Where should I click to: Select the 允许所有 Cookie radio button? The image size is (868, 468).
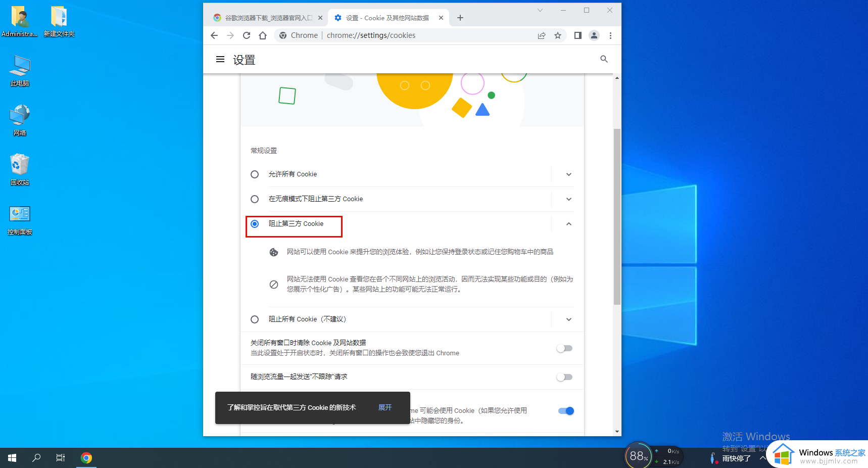click(255, 174)
